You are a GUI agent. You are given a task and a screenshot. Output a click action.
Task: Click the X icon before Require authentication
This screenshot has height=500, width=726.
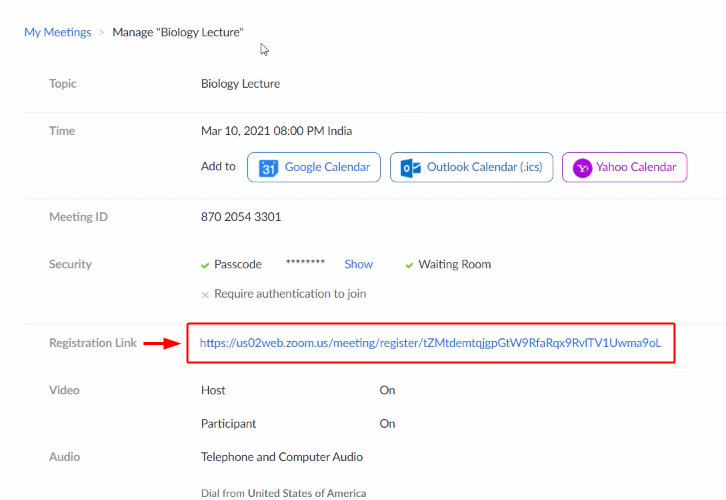[x=205, y=295]
